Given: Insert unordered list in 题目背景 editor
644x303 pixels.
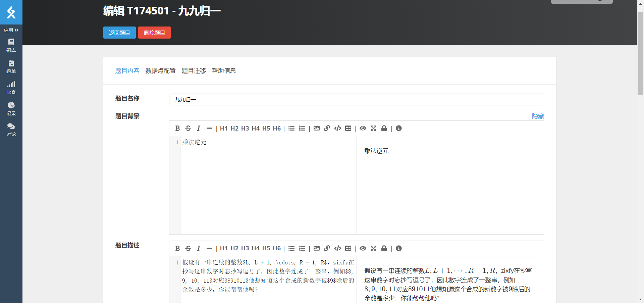Looking at the screenshot, I should pos(291,128).
